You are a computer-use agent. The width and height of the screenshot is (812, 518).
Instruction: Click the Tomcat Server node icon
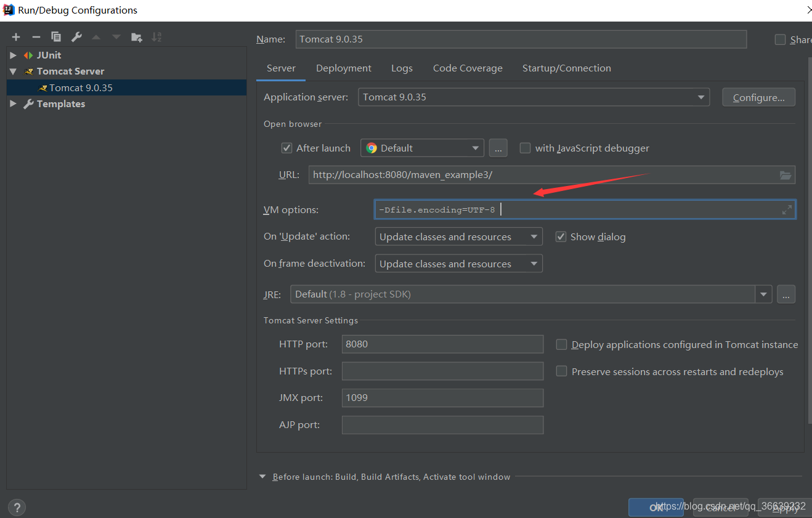(29, 71)
